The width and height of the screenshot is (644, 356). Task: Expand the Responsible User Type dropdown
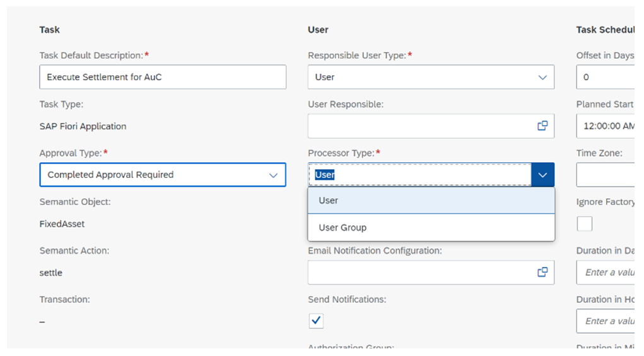(542, 77)
